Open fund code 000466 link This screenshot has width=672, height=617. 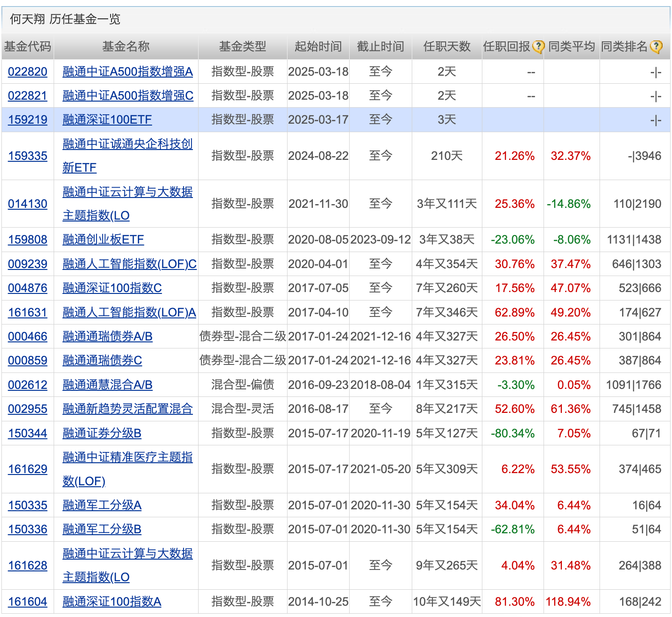28,336
